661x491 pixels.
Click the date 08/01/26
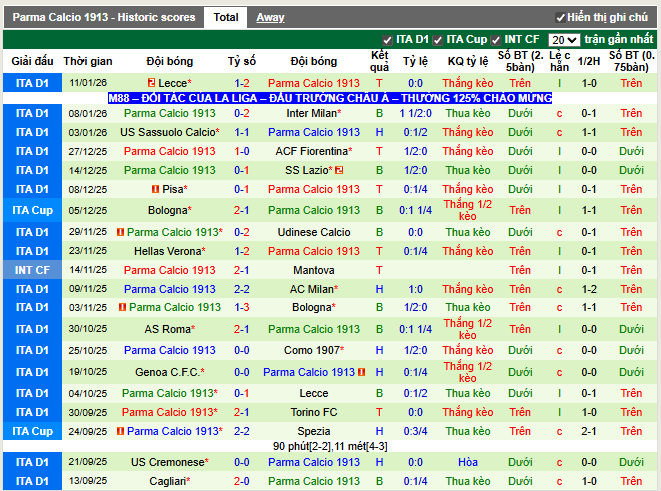click(88, 113)
